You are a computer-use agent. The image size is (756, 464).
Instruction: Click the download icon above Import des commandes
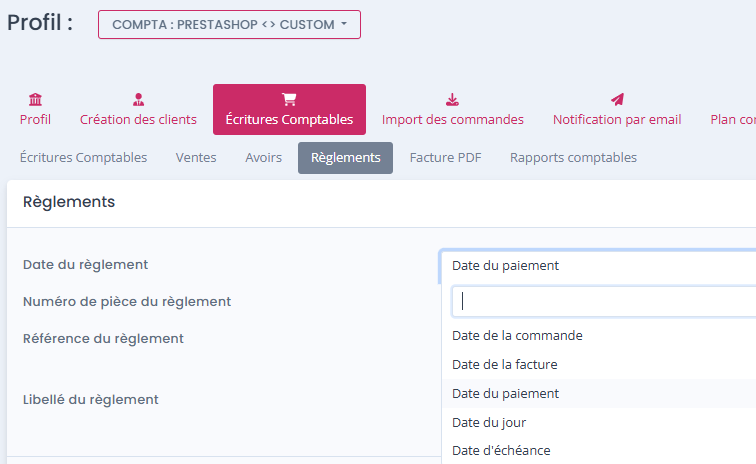pyautogui.click(x=452, y=99)
